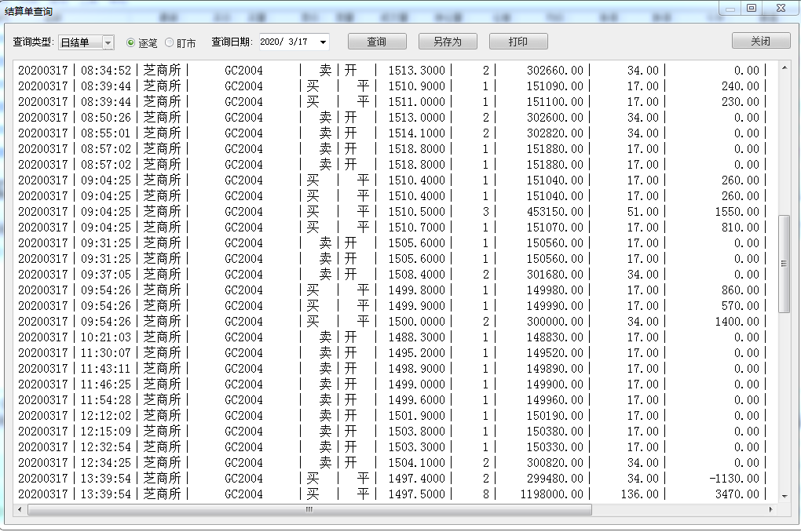
Task: Close the 结算单查询 window with X
Action: point(781,8)
